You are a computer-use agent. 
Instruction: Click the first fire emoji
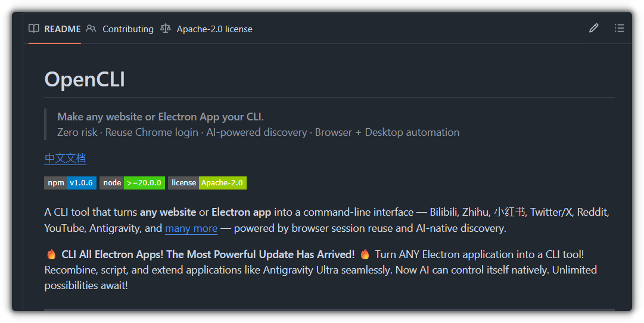pos(51,254)
